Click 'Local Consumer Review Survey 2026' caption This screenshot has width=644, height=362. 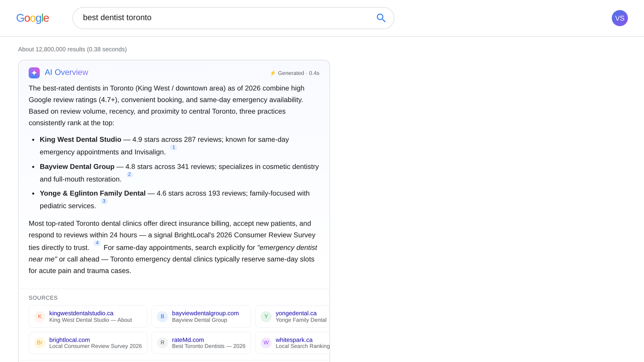click(95, 346)
